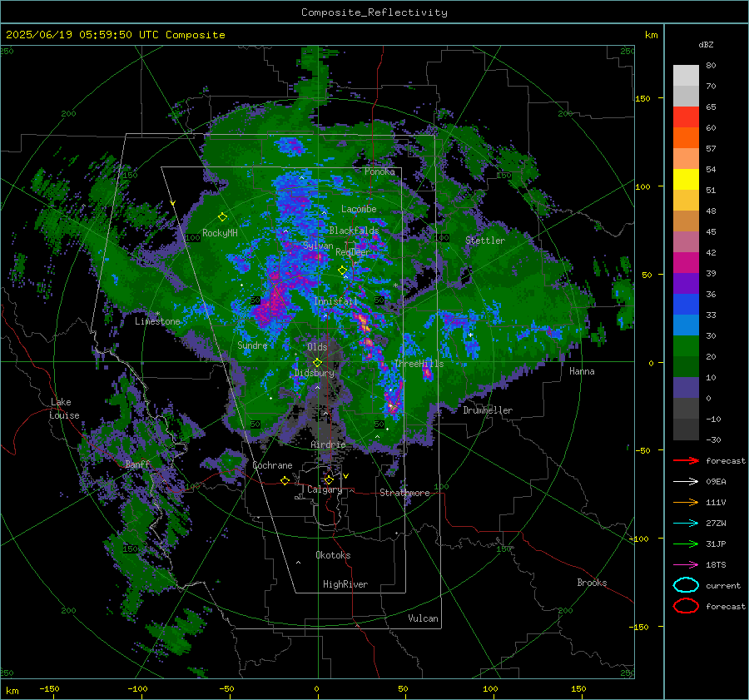749x700 pixels.
Task: Click the Sundre town label
Action: pos(252,345)
